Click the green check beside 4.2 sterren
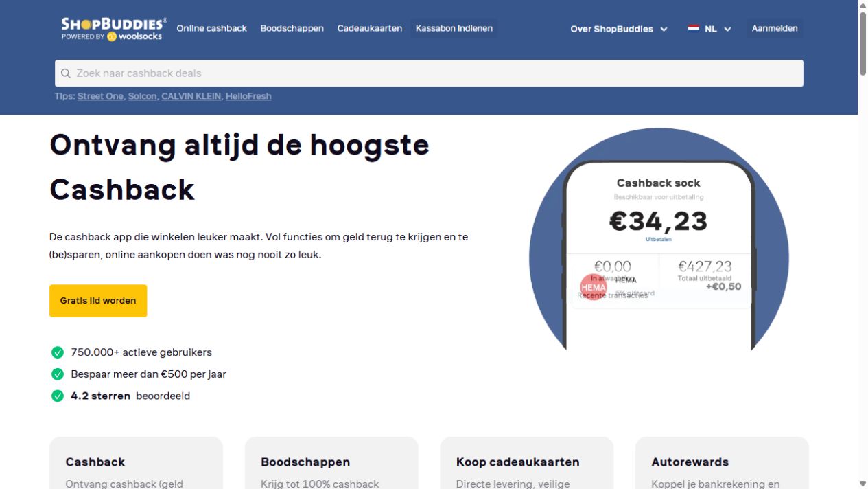868x489 pixels. (58, 396)
